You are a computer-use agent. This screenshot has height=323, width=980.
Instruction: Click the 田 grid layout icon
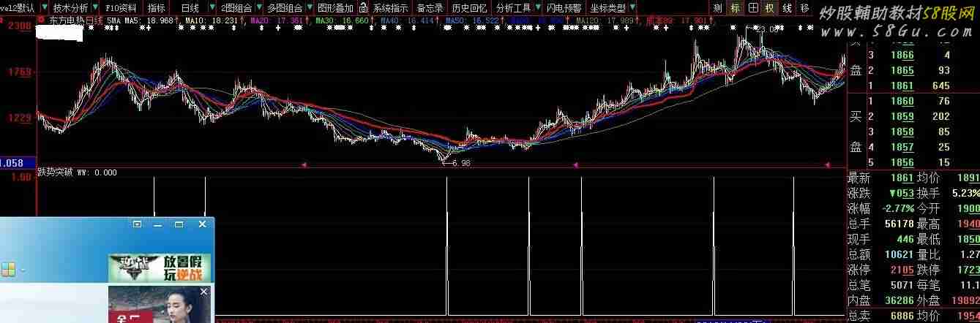pos(752,8)
